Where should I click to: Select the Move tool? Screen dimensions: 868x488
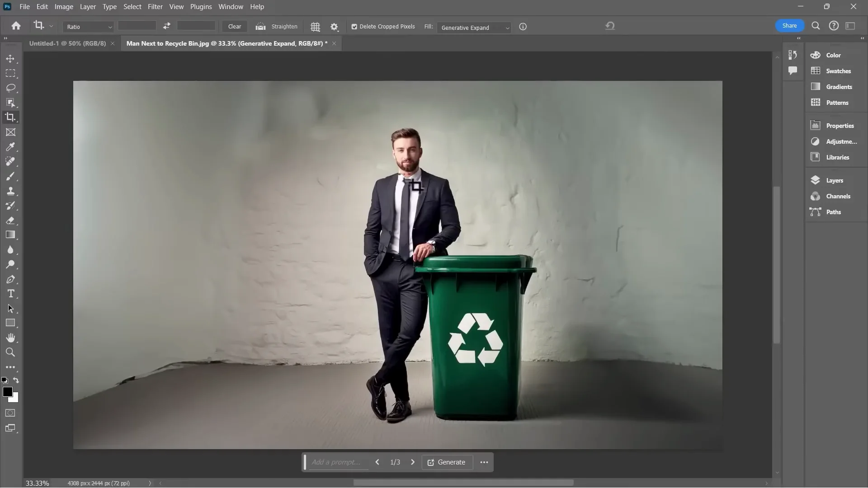coord(10,58)
